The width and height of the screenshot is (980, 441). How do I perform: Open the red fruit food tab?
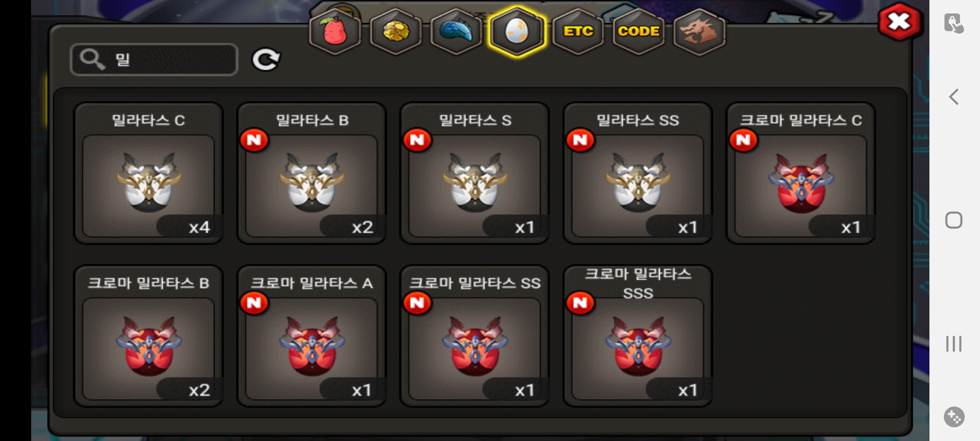coord(335,31)
